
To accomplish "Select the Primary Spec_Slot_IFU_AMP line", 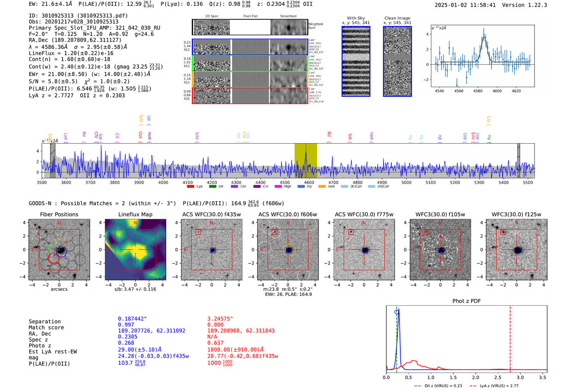I will [95, 28].
